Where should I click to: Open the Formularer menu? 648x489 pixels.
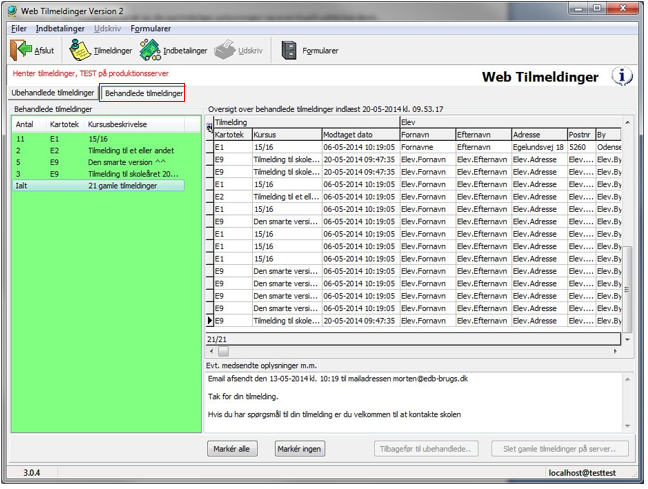tap(150, 29)
